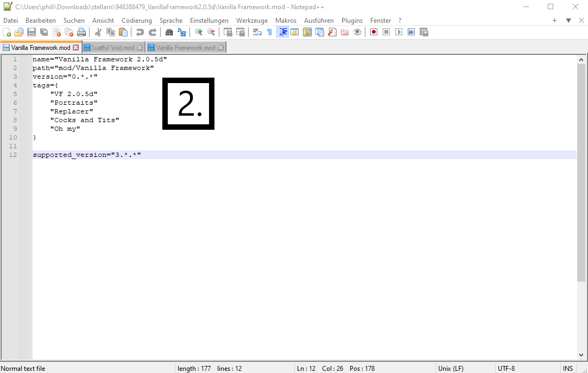Toggle Show all characters pilcrow icon
Viewport: 588px width, 373px height.
[x=269, y=32]
